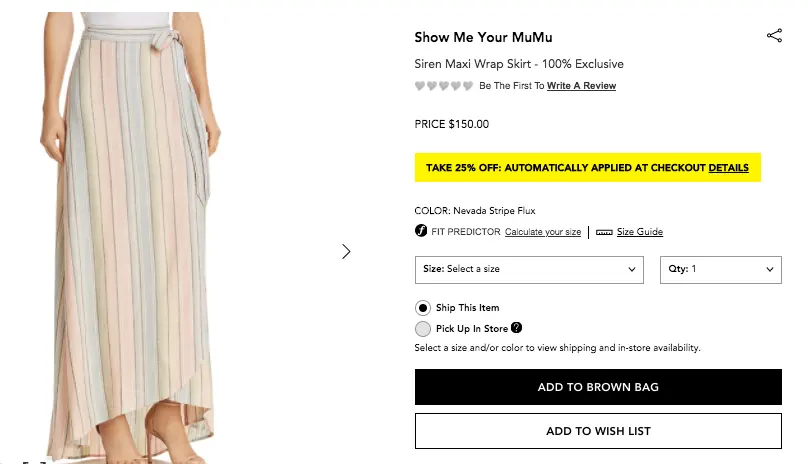The image size is (808, 464).
Task: Click the share icon
Action: pos(774,36)
